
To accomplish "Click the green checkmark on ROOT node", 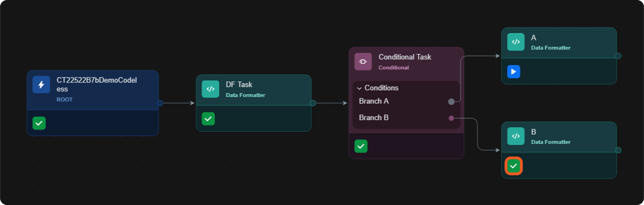I will pos(39,123).
